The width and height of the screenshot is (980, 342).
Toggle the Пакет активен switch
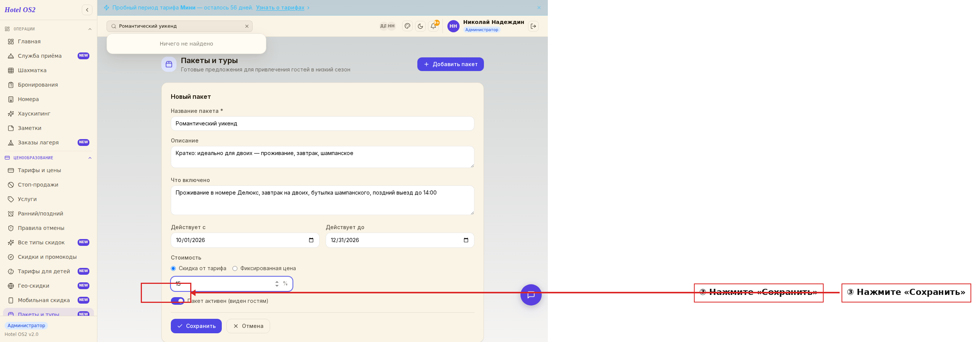coord(178,301)
